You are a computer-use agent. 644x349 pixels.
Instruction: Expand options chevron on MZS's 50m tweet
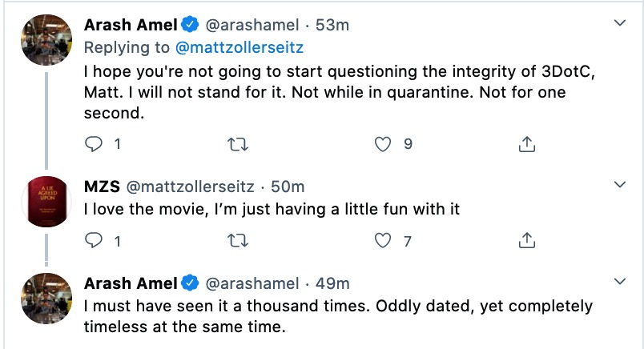click(620, 185)
